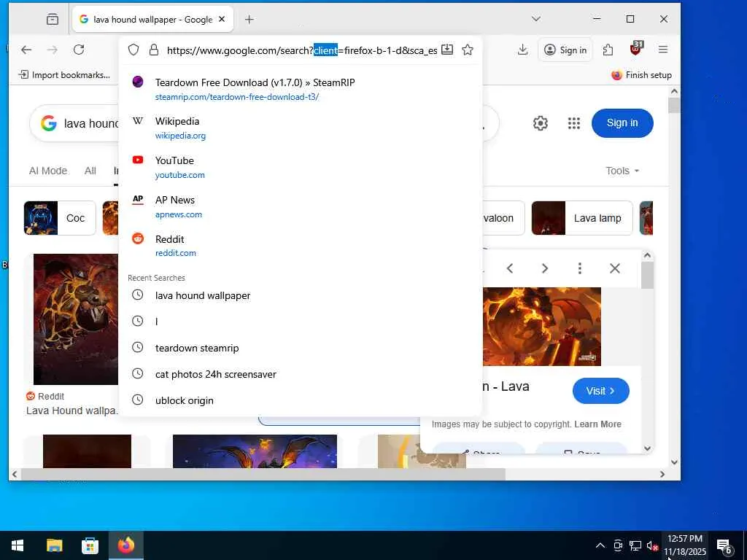Open File Explorer from the taskbar

(54, 545)
